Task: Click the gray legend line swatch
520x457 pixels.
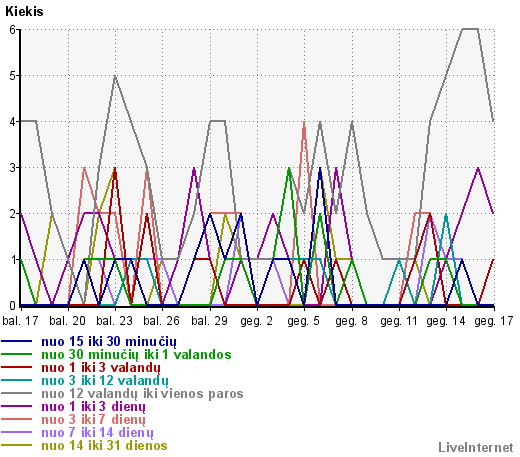Action: (x=17, y=393)
